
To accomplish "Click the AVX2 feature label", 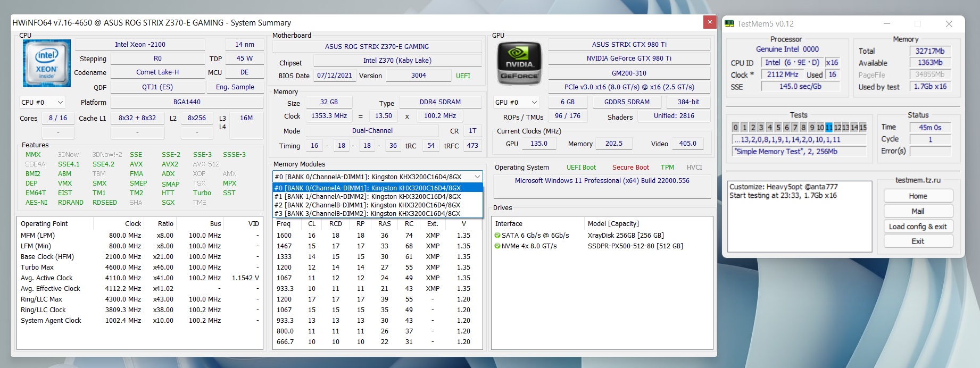I will [170, 164].
